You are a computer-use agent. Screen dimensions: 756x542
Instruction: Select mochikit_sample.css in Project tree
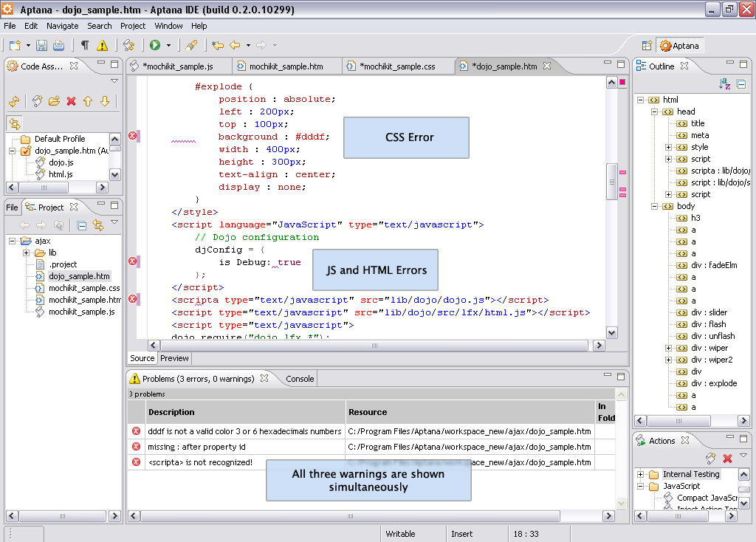click(x=84, y=289)
